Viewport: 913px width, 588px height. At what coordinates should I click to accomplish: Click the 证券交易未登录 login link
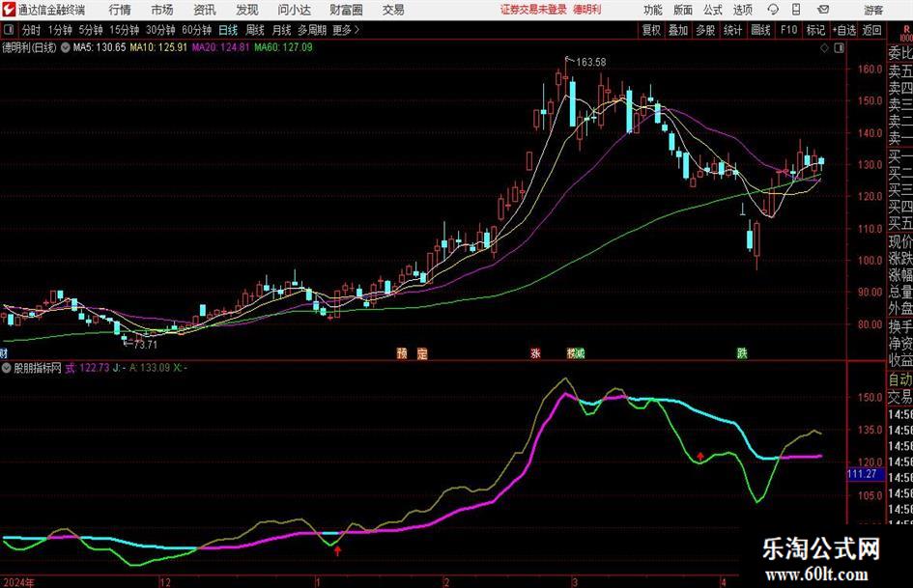(x=533, y=10)
